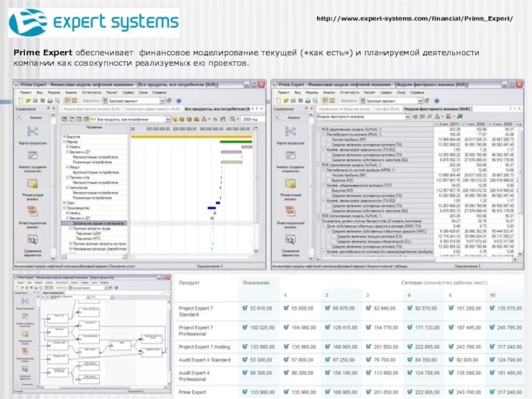Screen dimensions: 532x399
Task: Click Анализ header button in left window sidebar
Action: pyautogui.click(x=36, y=118)
